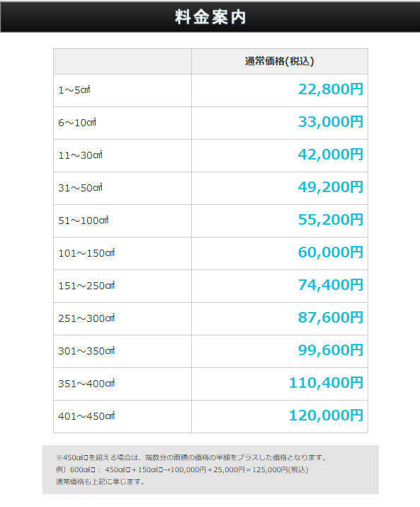Click the 料金案内 header banner
This screenshot has height=507, width=420.
[x=210, y=17]
